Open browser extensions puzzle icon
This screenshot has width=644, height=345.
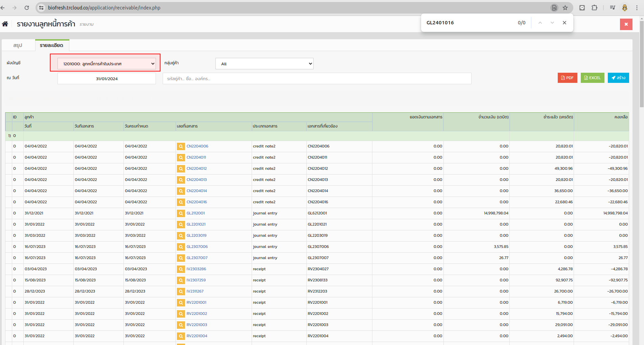coord(594,8)
